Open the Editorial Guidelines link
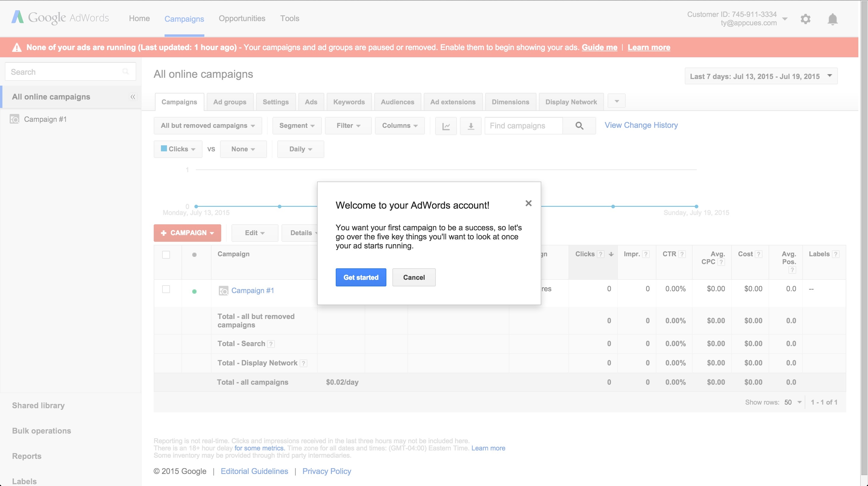Screen dimensions: 868x486 coord(254,471)
